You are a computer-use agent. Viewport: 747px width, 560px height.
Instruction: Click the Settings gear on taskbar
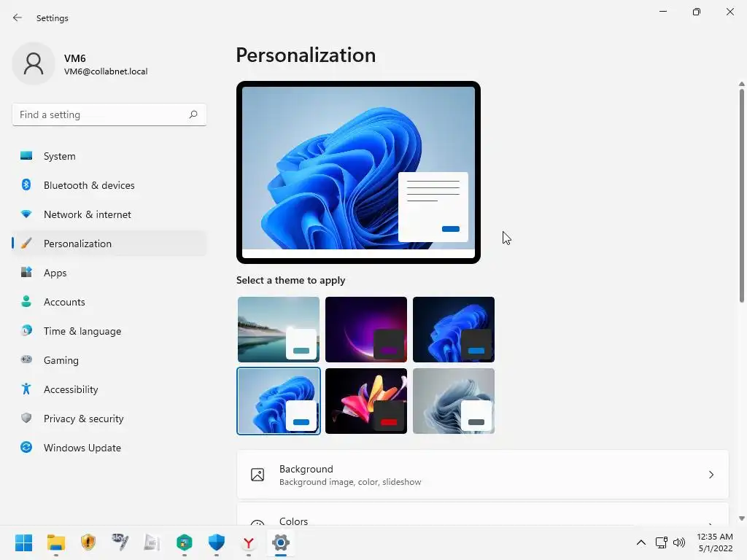(x=281, y=542)
